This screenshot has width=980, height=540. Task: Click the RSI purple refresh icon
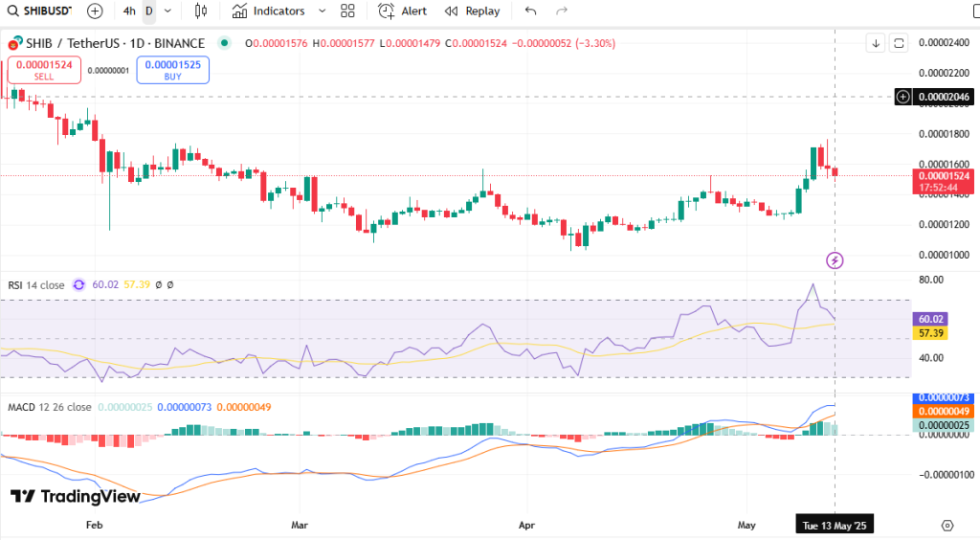point(78,285)
